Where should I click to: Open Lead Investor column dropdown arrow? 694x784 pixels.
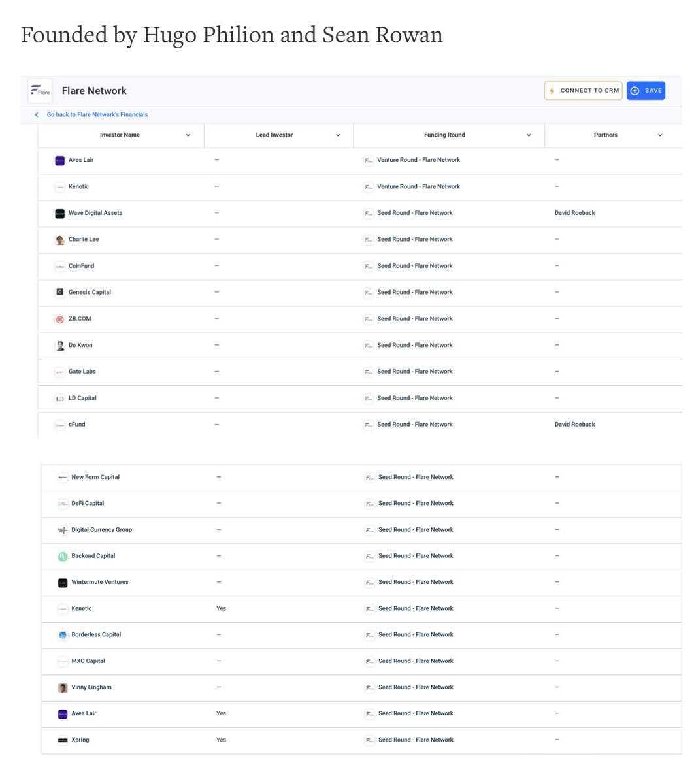(x=338, y=135)
